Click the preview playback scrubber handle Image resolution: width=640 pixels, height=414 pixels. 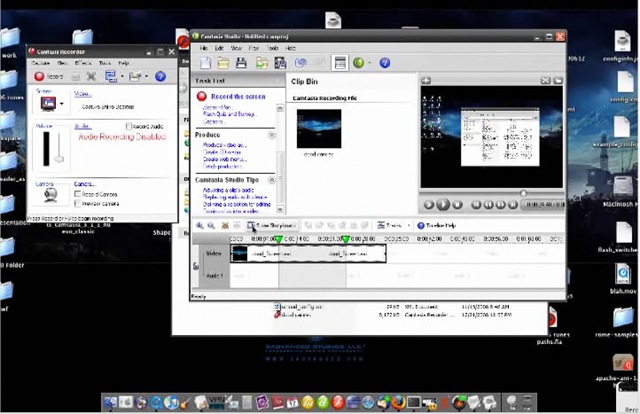[x=523, y=193]
